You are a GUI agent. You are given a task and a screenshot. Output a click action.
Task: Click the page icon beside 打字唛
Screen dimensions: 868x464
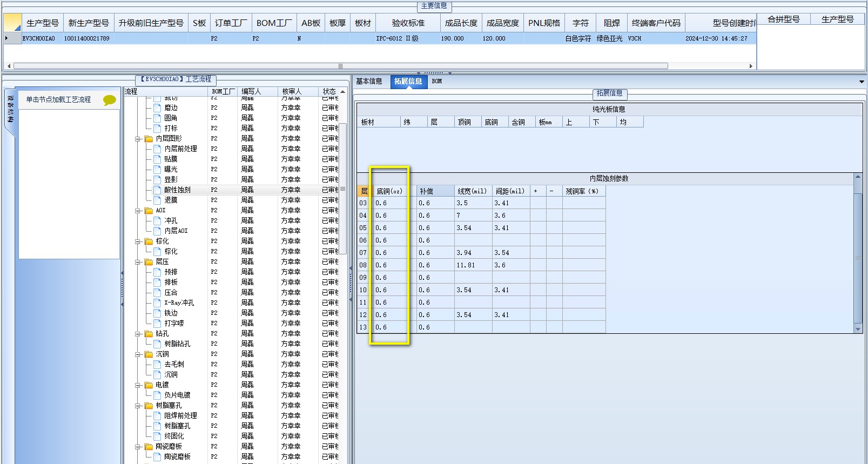[x=157, y=324]
